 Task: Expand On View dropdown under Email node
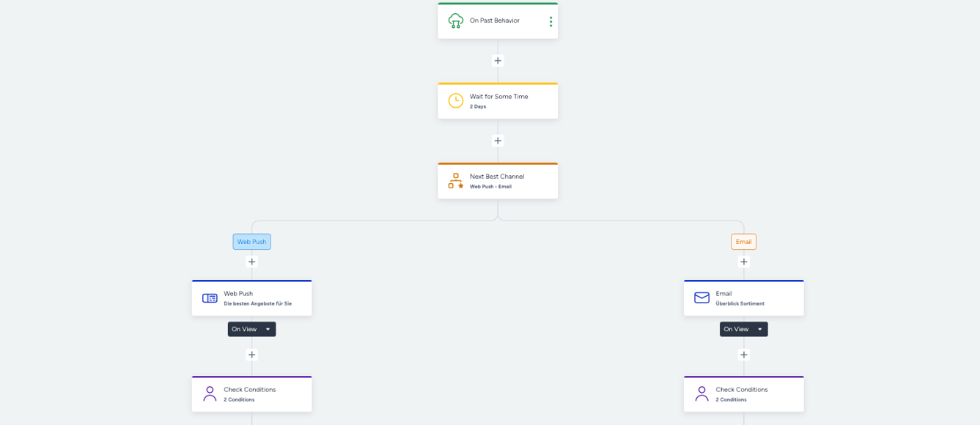743,329
